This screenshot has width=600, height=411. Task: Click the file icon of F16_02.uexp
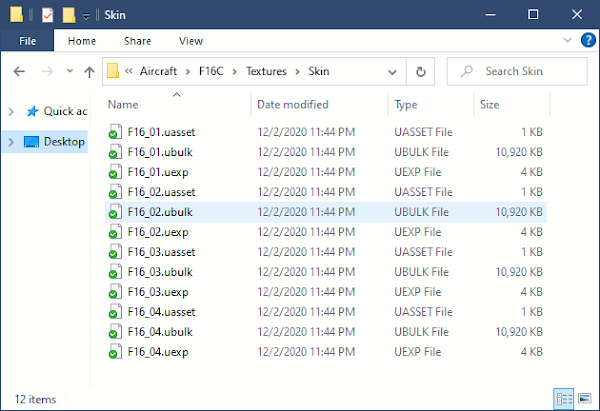pos(115,232)
